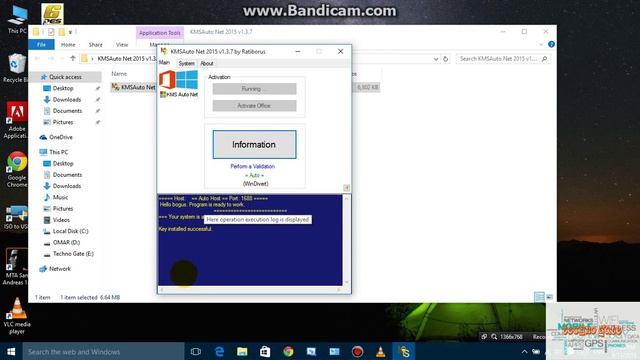Click the quick access toolbar dropdown arrow
Screen dimensions: 640x360
coord(70,32)
